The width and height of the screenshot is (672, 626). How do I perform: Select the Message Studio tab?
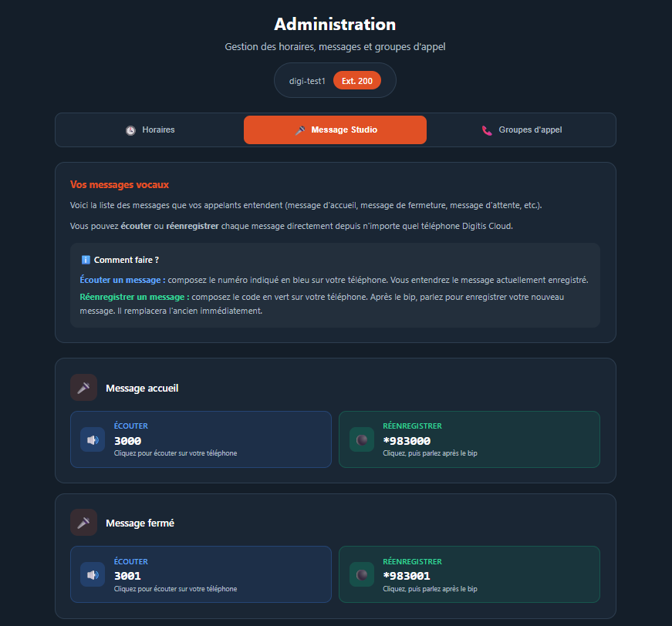[335, 130]
